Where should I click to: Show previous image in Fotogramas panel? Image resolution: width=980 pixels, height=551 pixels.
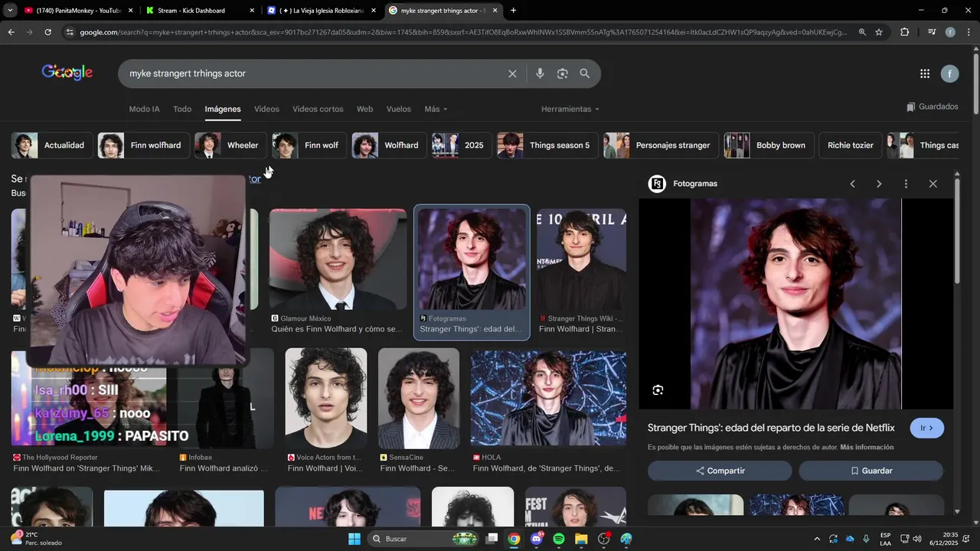coord(852,184)
